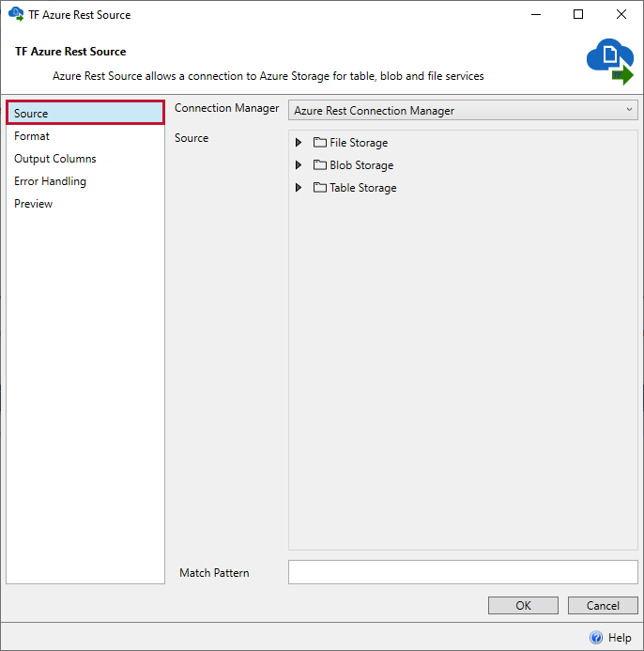Expand the Blob Storage tree node
The height and width of the screenshot is (651, 644).
pos(298,165)
